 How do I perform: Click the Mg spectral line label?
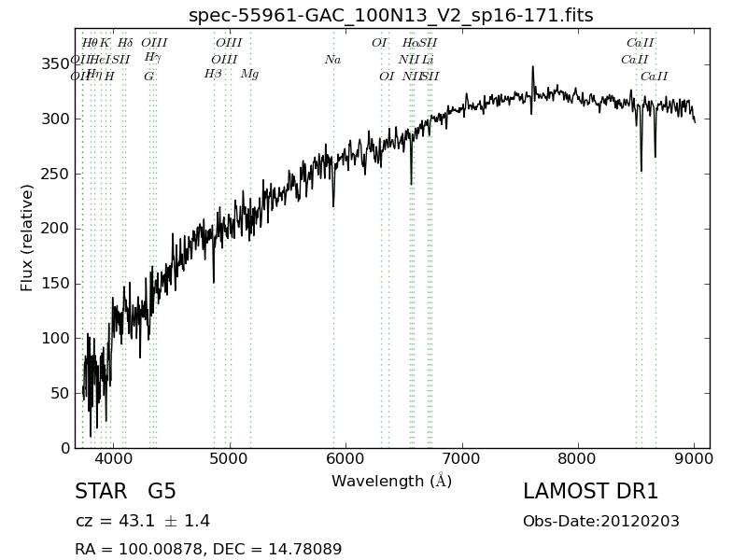(x=249, y=75)
